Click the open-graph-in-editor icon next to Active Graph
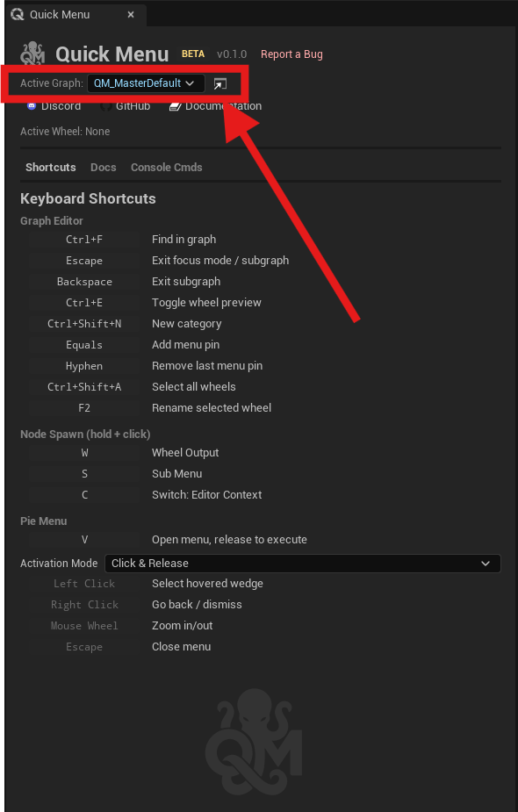Viewport: 518px width, 812px height. click(x=221, y=84)
